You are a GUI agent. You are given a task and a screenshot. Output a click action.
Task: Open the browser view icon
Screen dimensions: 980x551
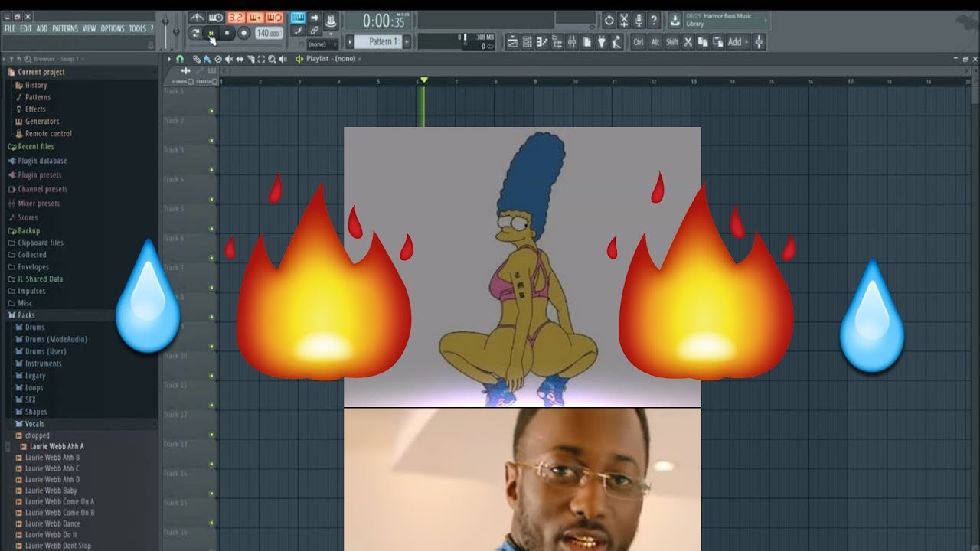point(557,42)
